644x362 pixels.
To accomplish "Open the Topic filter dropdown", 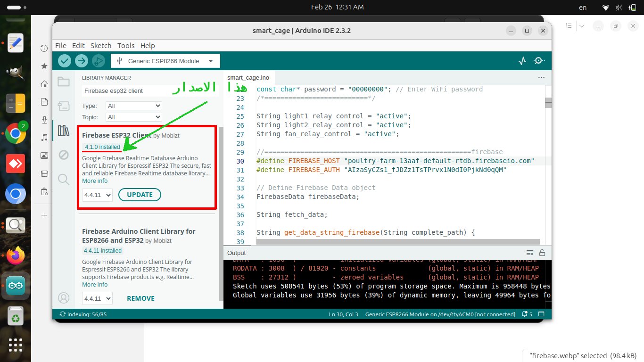I will (134, 117).
